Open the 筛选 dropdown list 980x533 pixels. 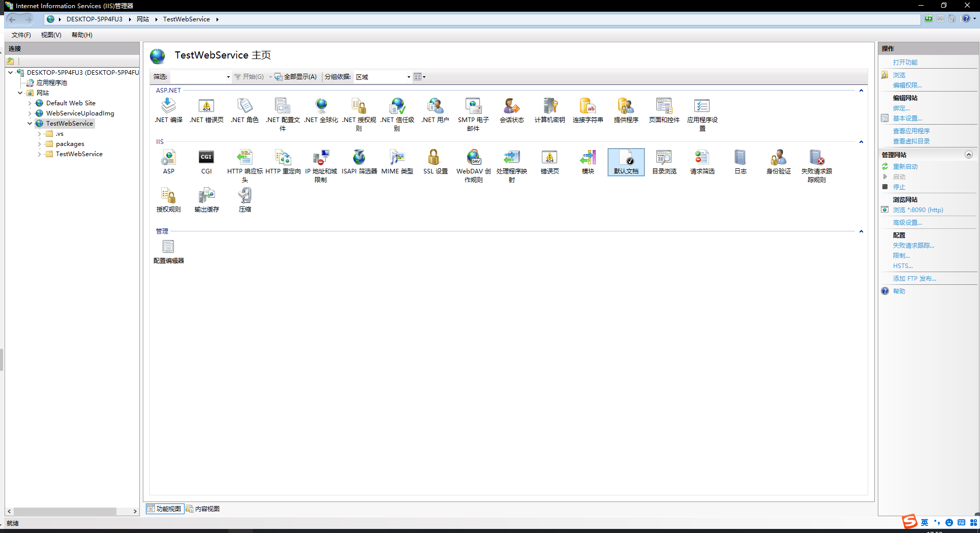(228, 77)
